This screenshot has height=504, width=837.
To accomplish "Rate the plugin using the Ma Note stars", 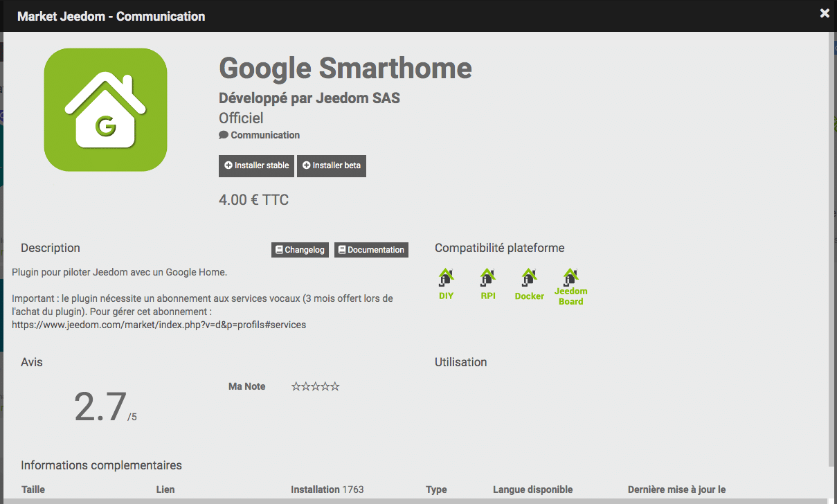I will (x=316, y=386).
